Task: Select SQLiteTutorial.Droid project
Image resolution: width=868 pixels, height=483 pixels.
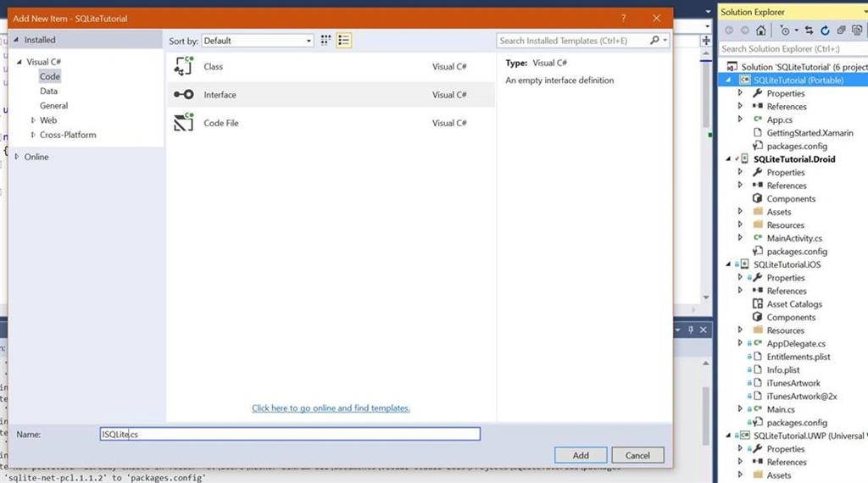Action: coord(794,158)
